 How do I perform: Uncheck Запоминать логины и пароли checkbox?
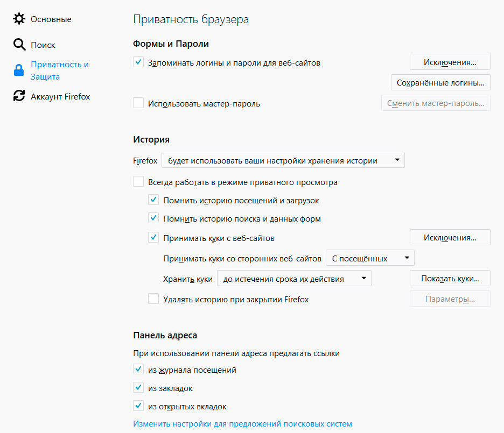(x=138, y=62)
